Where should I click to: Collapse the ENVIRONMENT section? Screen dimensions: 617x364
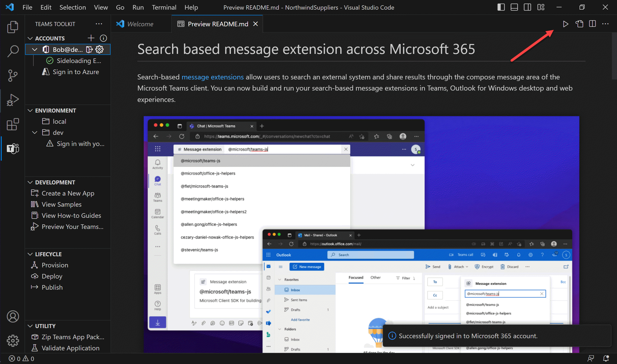point(30,111)
